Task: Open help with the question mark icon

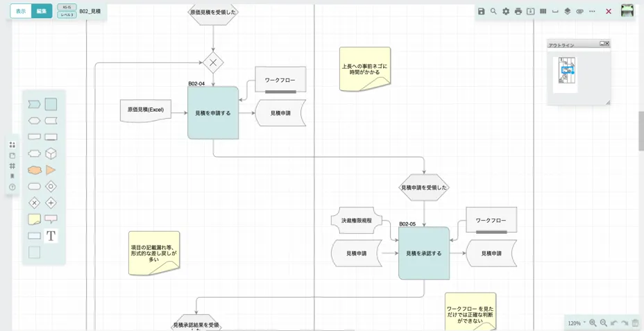Action: pyautogui.click(x=12, y=187)
